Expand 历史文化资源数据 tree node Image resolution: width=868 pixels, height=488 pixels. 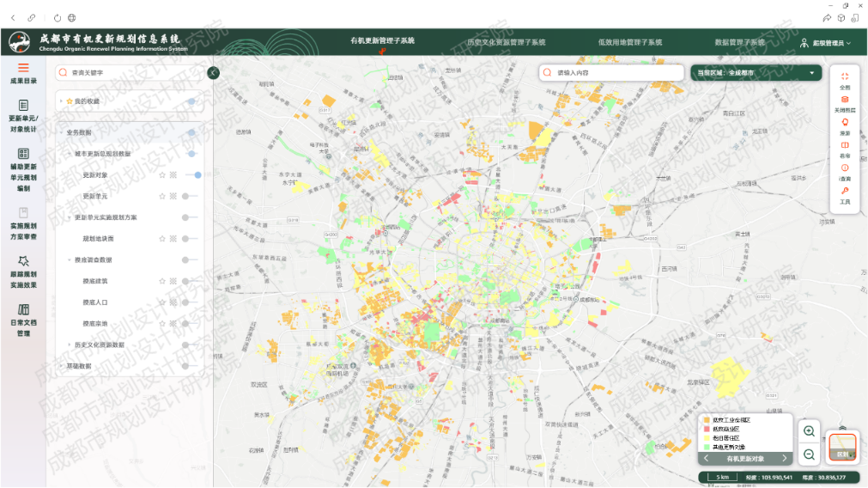coord(70,345)
